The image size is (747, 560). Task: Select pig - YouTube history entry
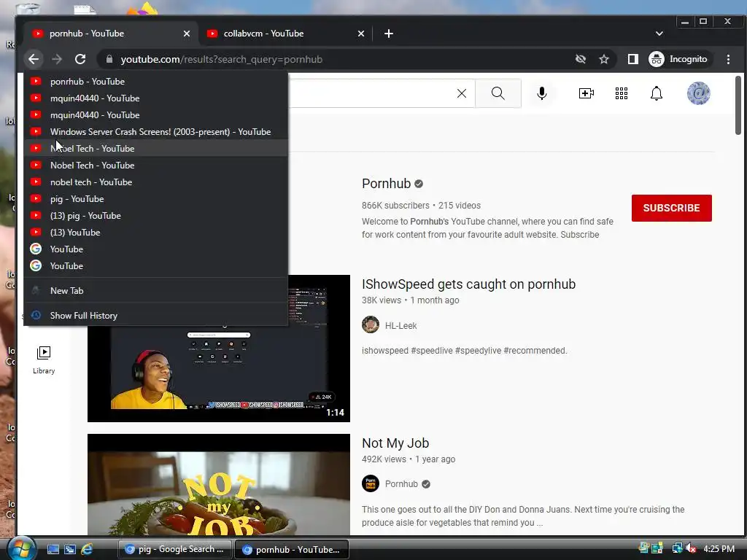(156, 198)
